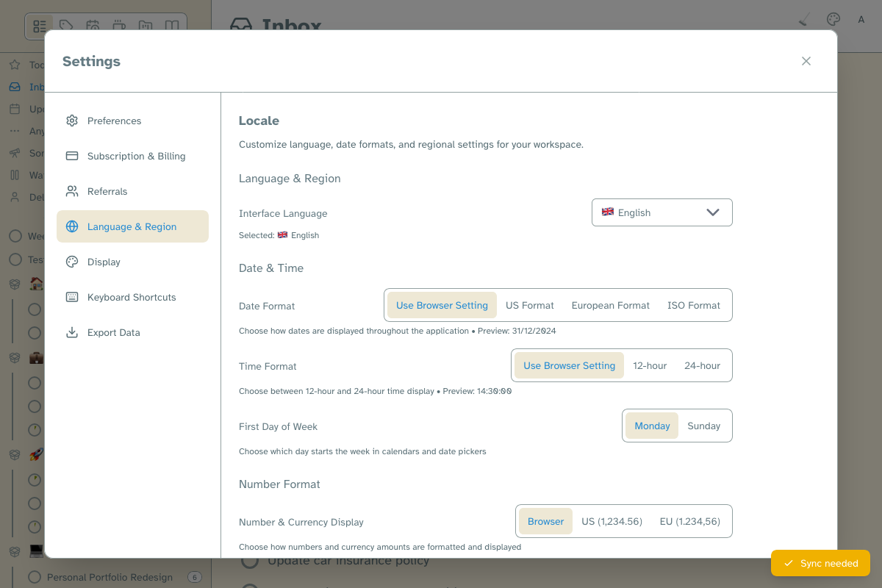The image size is (882, 588).
Task: Click Personal Portfolio Redesign in the project list
Action: coord(108,577)
